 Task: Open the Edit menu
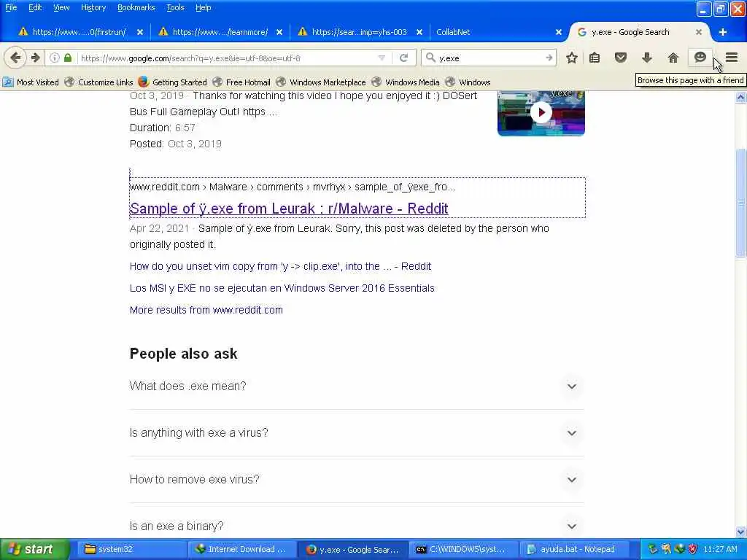tap(35, 7)
